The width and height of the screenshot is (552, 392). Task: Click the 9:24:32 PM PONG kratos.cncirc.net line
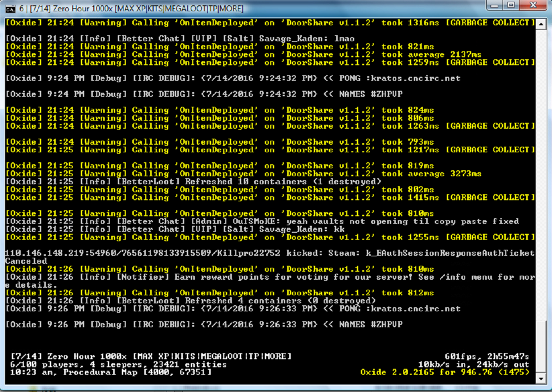click(x=233, y=78)
